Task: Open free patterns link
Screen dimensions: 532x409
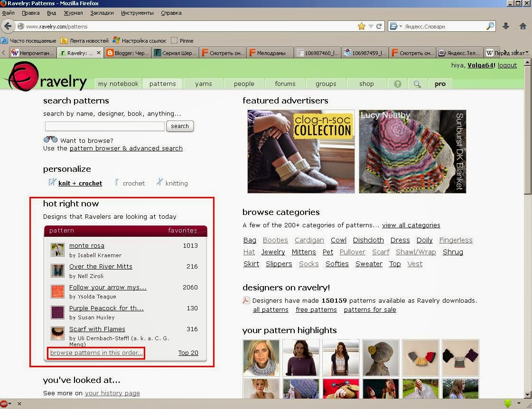Action: [316, 310]
